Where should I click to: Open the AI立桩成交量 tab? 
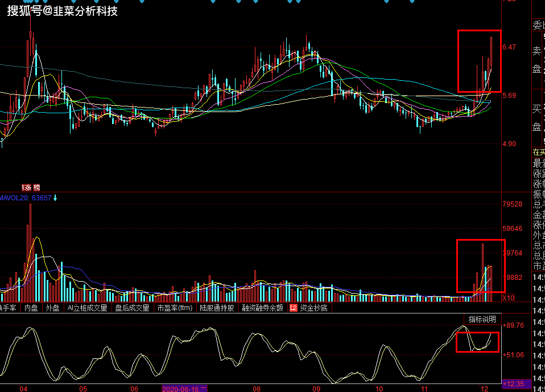tap(87, 308)
